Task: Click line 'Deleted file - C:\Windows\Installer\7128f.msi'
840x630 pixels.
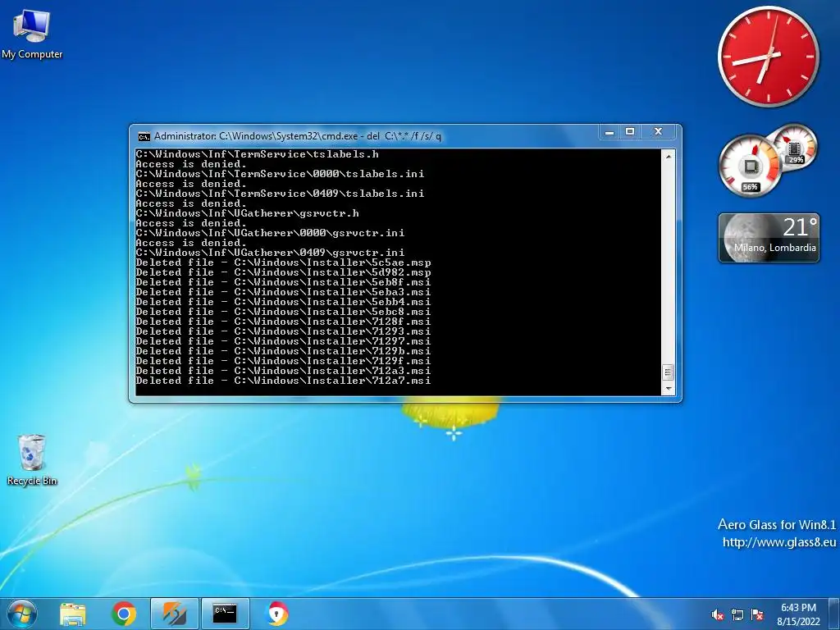Action: 283,322
